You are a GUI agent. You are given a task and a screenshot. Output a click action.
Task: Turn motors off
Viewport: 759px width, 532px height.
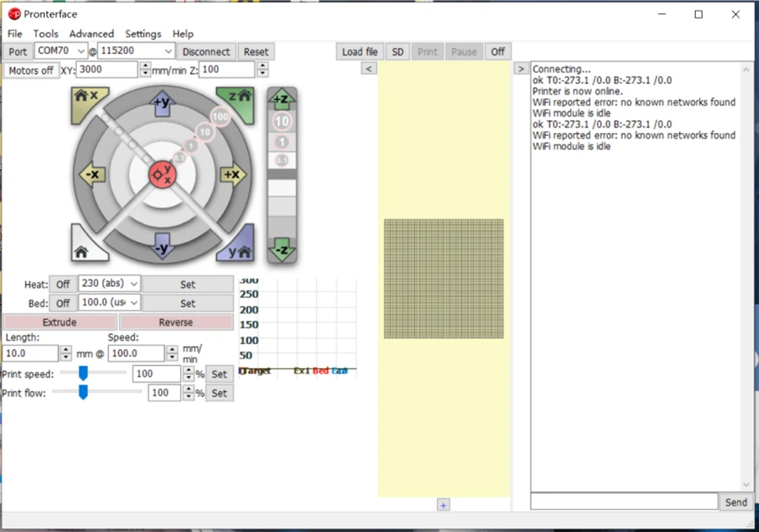tap(31, 71)
